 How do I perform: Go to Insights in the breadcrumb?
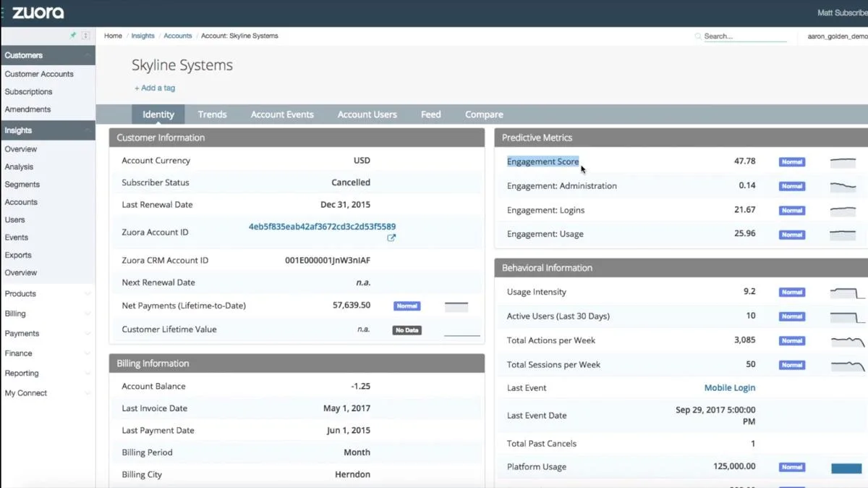pyautogui.click(x=142, y=35)
